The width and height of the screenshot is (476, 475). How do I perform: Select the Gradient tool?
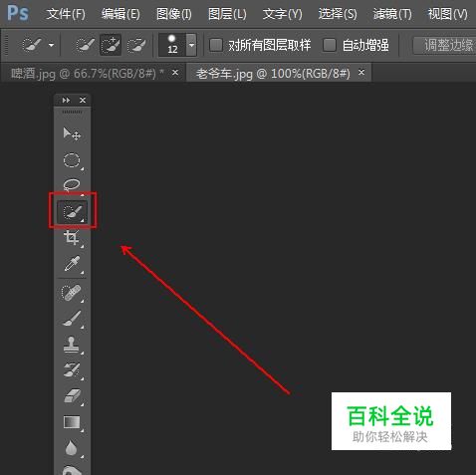pyautogui.click(x=72, y=422)
